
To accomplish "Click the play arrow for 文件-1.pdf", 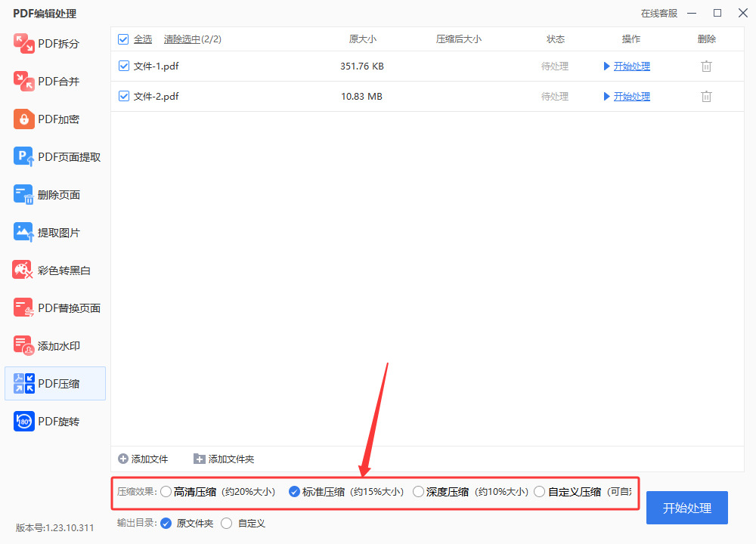I will (x=606, y=66).
